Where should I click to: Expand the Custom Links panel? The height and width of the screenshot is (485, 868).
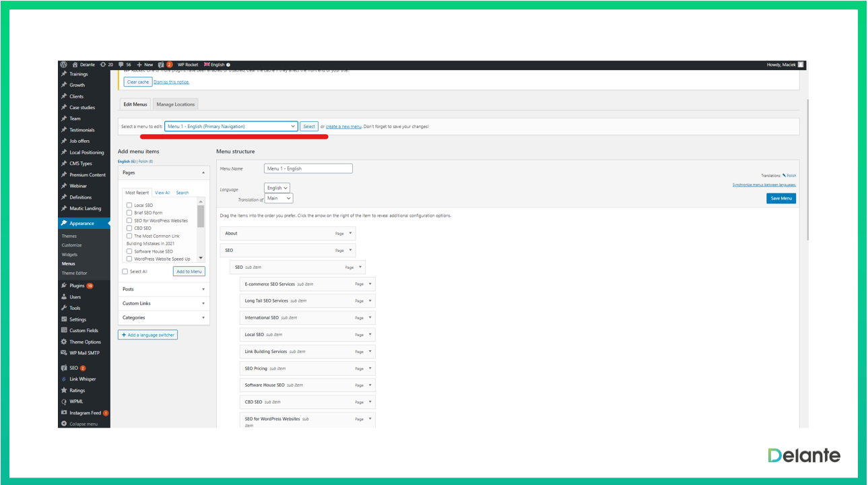164,303
